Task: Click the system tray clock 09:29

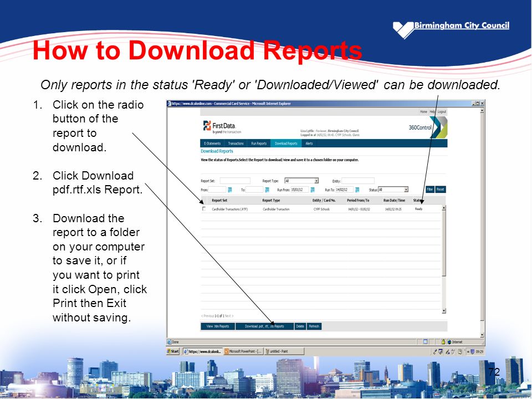Action: 479,352
